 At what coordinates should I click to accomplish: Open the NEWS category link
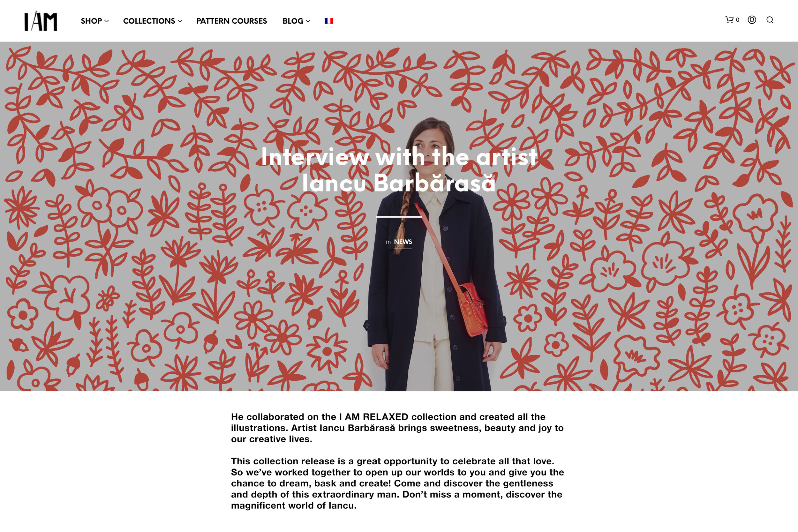[x=403, y=242]
